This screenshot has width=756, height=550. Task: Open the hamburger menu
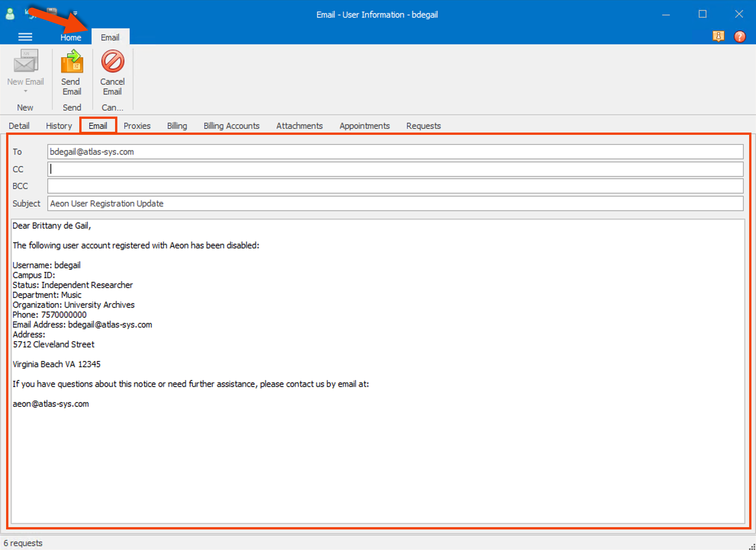pyautogui.click(x=25, y=36)
